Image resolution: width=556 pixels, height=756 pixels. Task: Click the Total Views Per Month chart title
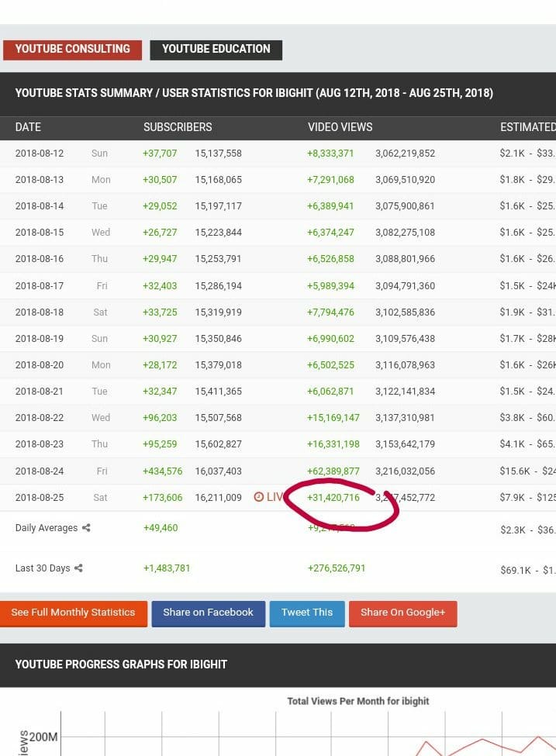[x=358, y=701]
